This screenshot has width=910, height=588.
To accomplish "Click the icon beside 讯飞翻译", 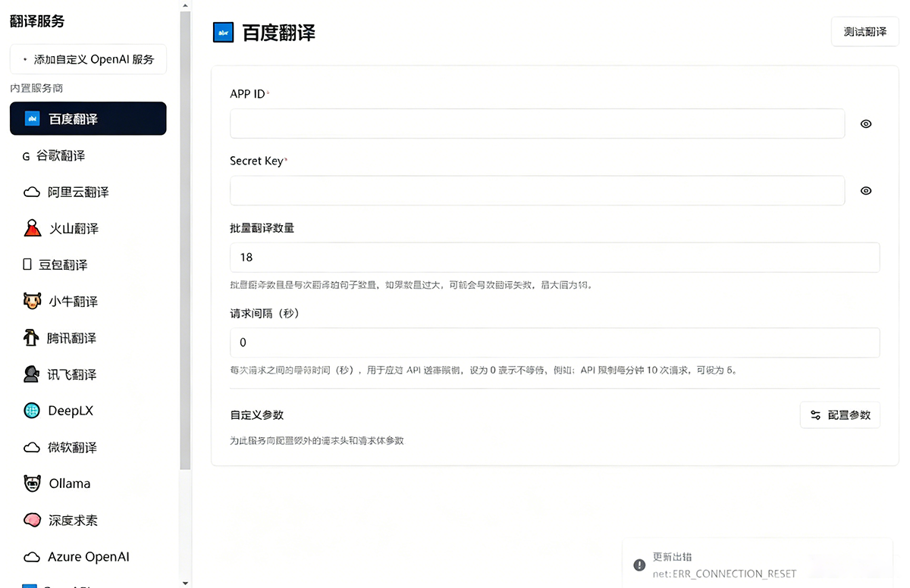I will click(31, 374).
